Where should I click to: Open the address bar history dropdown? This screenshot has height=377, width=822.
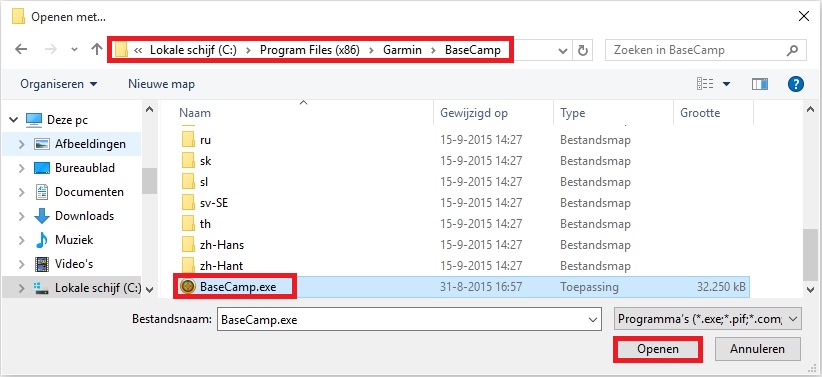coord(564,51)
